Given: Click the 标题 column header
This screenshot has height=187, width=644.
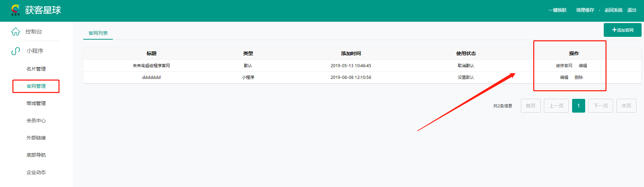Looking at the screenshot, I should tap(151, 53).
